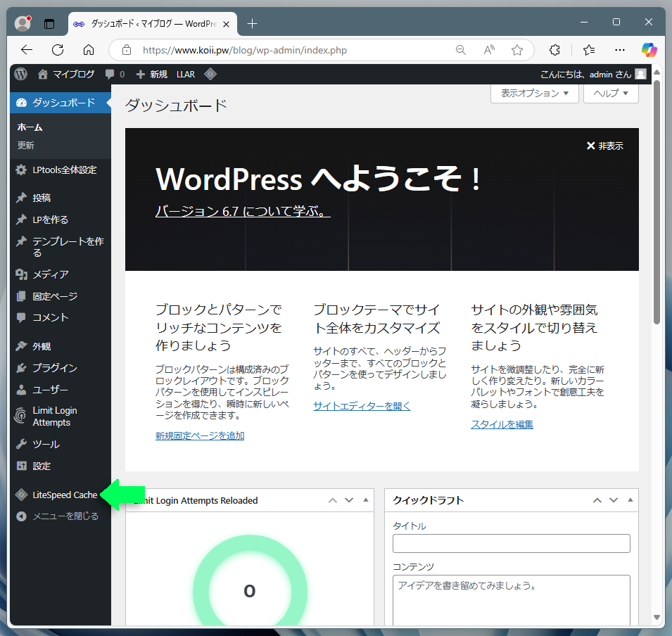
Task: Open LiteSpeed Cache in the sidebar
Action: (61, 495)
